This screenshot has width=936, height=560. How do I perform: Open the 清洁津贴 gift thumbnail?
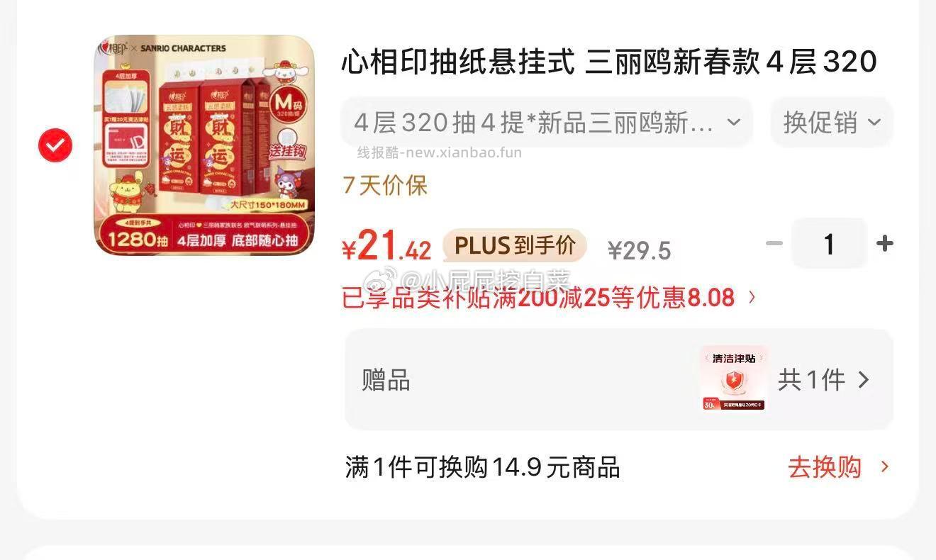tap(734, 379)
